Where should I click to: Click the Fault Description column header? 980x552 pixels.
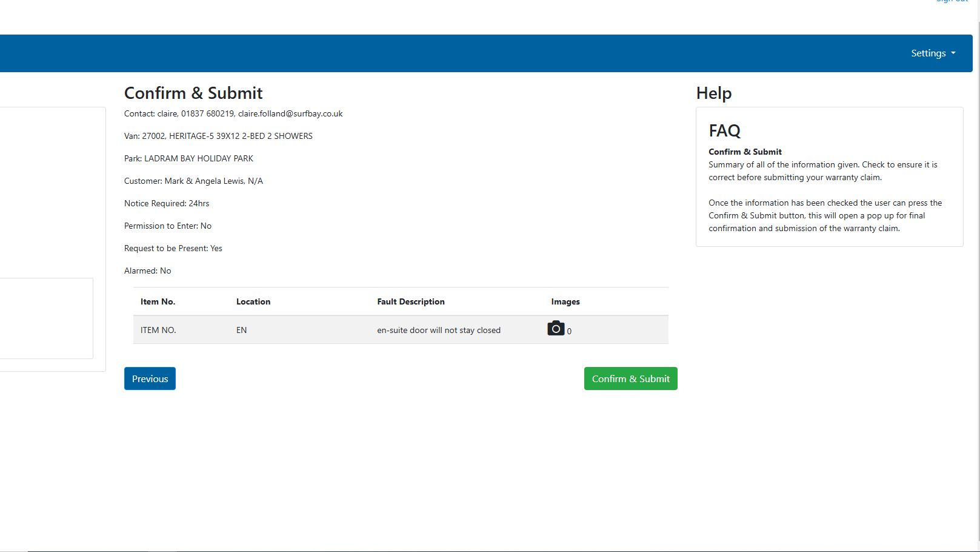(411, 301)
